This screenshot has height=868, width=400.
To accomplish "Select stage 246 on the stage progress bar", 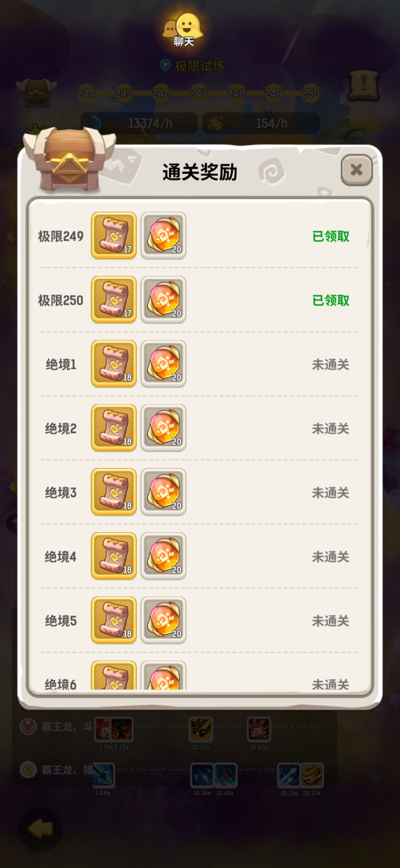I will tap(161, 93).
